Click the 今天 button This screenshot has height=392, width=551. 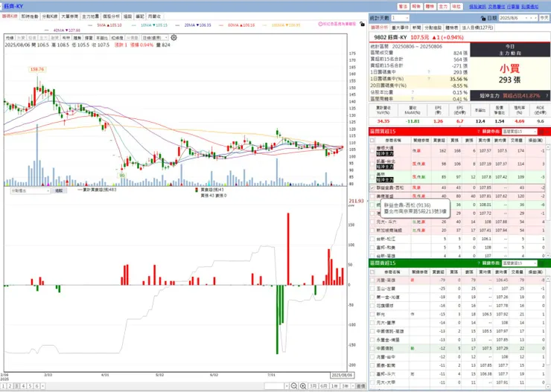[x=544, y=18]
